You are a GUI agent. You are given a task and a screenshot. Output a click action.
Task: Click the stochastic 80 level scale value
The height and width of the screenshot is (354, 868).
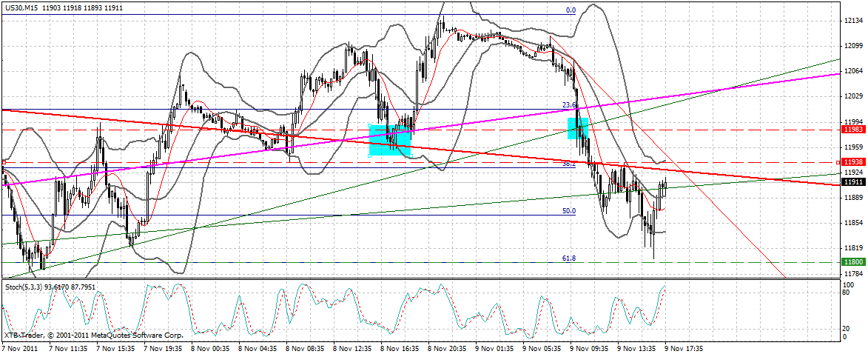coord(848,292)
